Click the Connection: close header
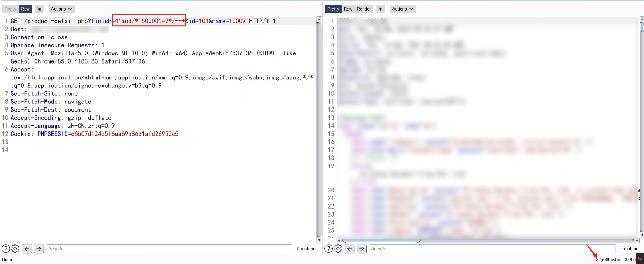644x264 pixels. (39, 37)
